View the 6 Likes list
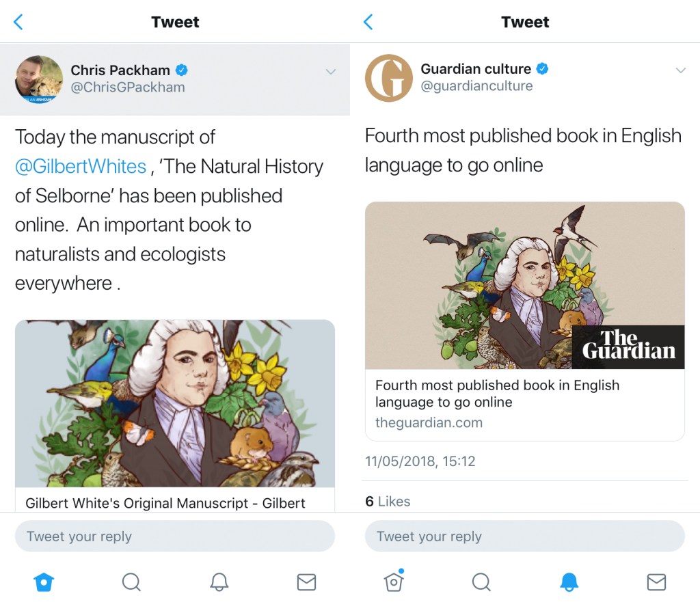This screenshot has width=700, height=613. coord(388,501)
